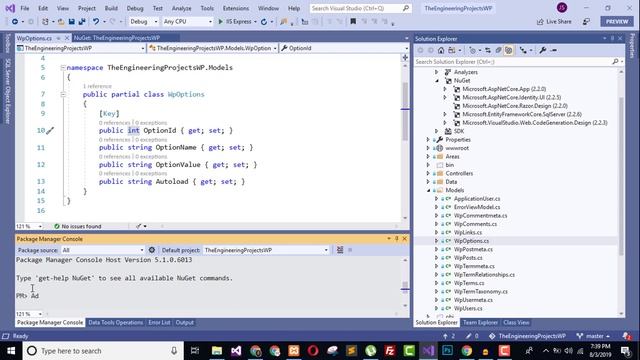
Task: Open FileZilla from the taskbar
Action: (390, 351)
